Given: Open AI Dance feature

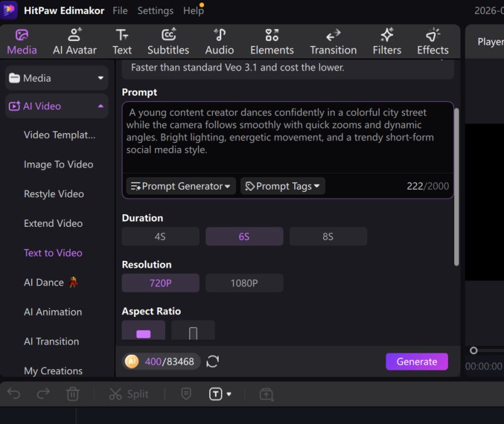Looking at the screenshot, I should coord(51,282).
